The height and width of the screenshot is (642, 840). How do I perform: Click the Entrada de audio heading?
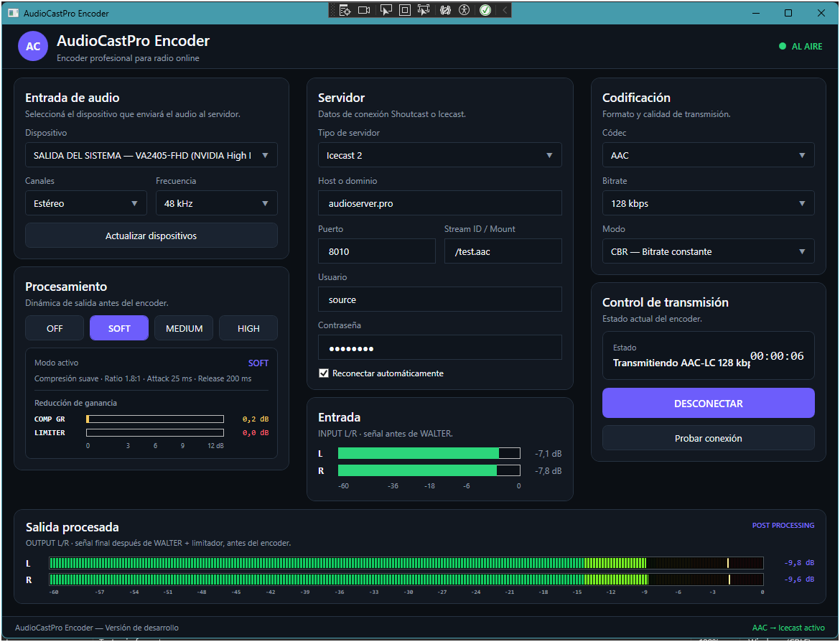[x=73, y=98]
